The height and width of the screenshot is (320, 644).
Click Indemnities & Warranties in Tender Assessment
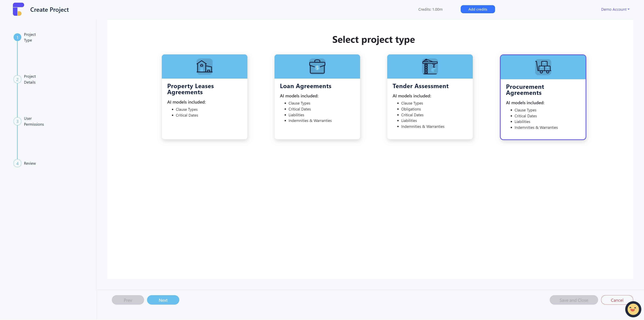point(423,127)
